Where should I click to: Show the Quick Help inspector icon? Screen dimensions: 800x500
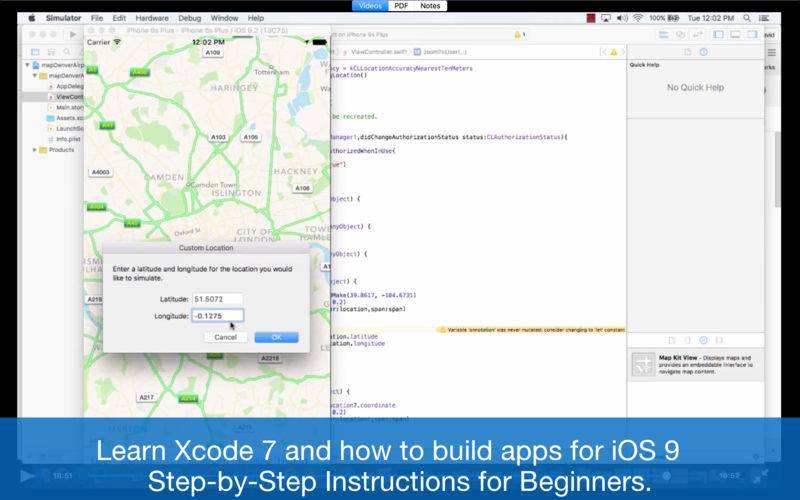point(704,52)
